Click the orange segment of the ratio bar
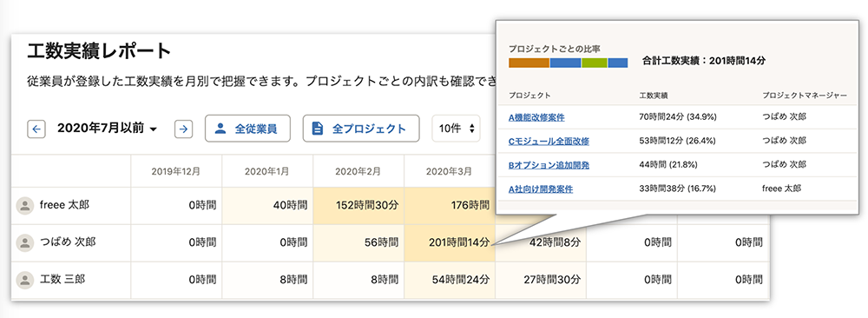 (529, 63)
